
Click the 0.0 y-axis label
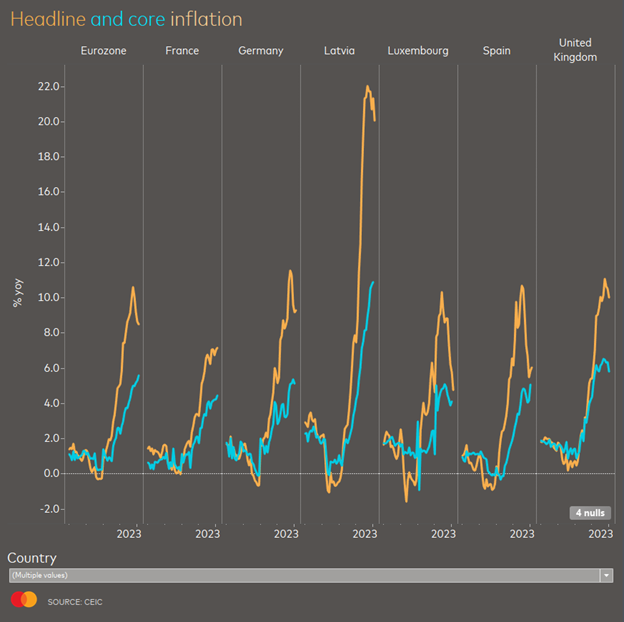(51, 474)
